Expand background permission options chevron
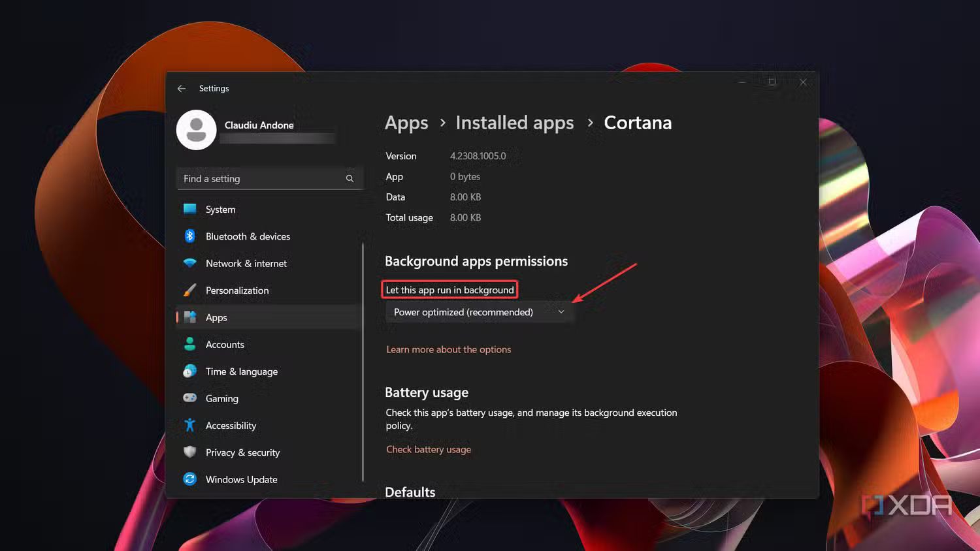Screen dimensions: 980x551 (x=561, y=311)
